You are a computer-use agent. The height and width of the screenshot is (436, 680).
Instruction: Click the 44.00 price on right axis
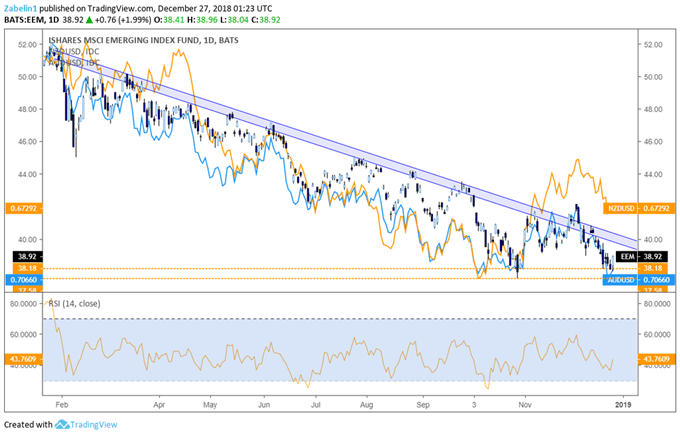click(x=653, y=174)
